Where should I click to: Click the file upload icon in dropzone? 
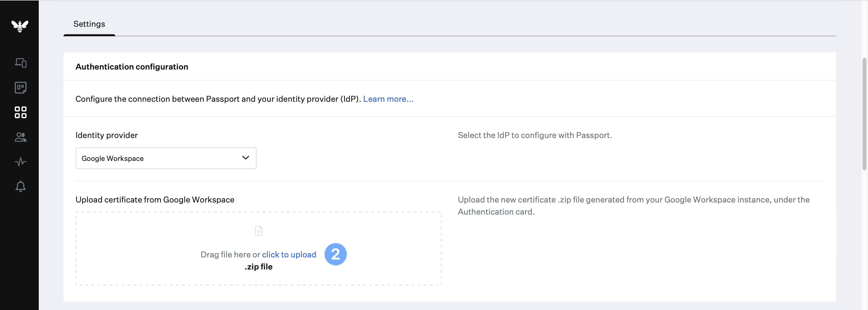(x=259, y=231)
